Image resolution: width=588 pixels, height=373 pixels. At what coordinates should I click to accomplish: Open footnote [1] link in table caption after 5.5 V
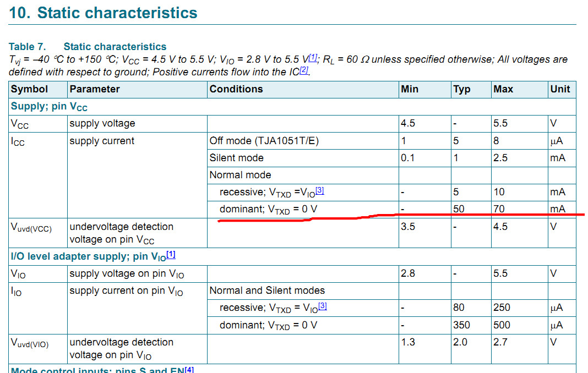pos(313,58)
